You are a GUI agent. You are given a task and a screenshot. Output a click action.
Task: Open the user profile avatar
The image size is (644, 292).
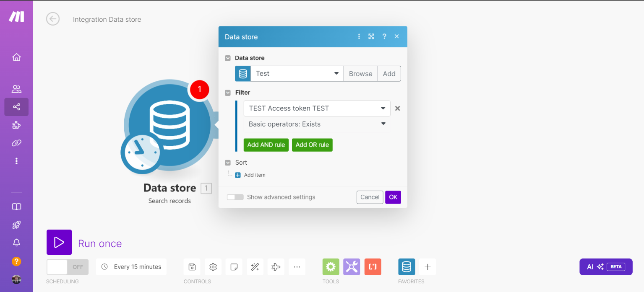(x=16, y=279)
